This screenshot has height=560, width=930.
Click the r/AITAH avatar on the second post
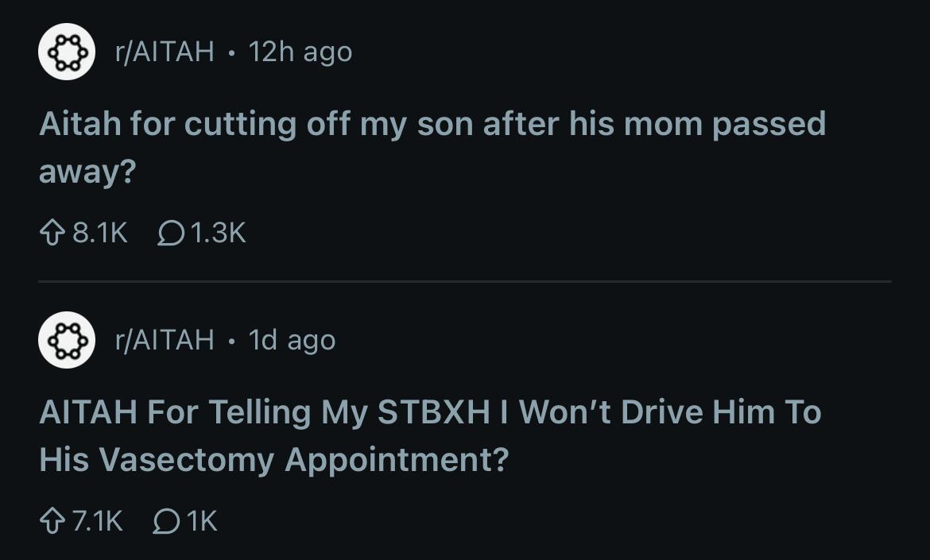(x=68, y=341)
